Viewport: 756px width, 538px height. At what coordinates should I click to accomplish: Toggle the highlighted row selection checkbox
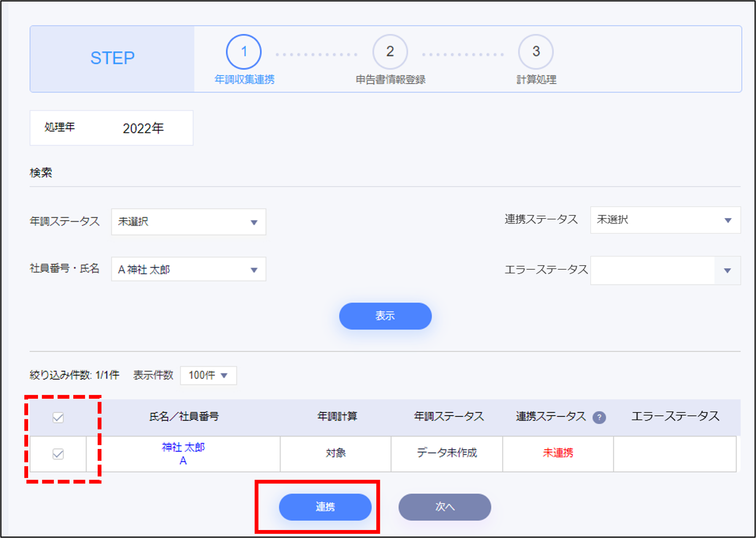[58, 454]
